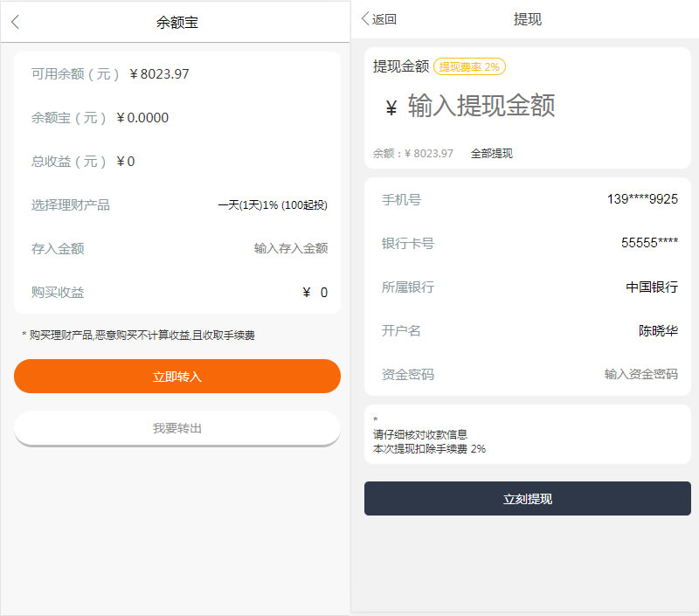Tap the phone number 139****9925
This screenshot has height=616, width=699.
click(x=642, y=200)
